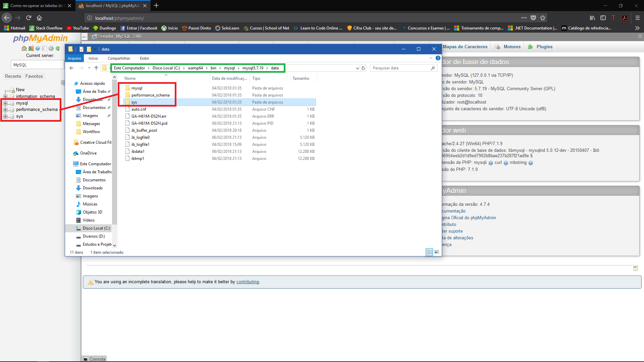This screenshot has width=644, height=362.
Task: Open the Exibir ribbon tab
Action: pos(145,58)
